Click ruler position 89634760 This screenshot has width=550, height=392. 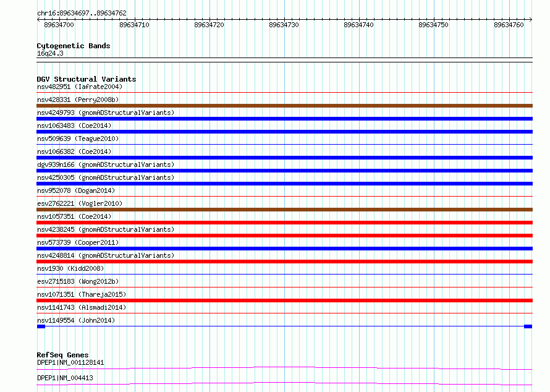(x=509, y=25)
